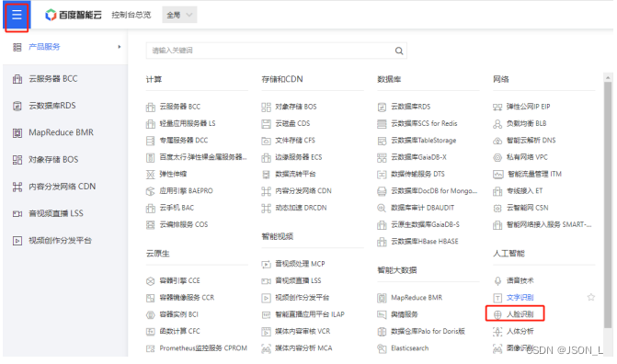This screenshot has width=617, height=364.
Task: Open 控制台总览 console overview
Action: tap(131, 15)
